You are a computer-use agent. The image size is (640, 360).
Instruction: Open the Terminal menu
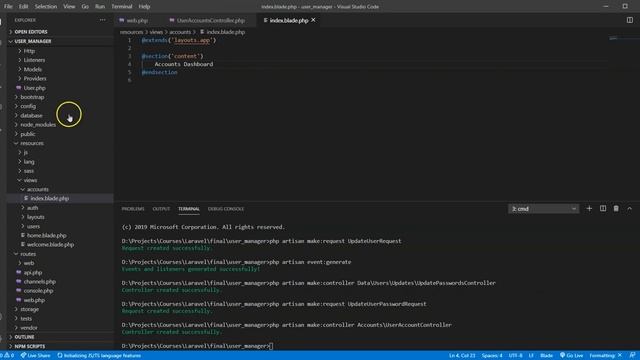tap(122, 7)
